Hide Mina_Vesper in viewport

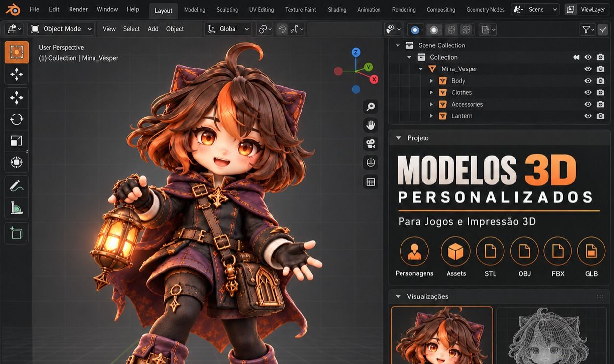(588, 69)
